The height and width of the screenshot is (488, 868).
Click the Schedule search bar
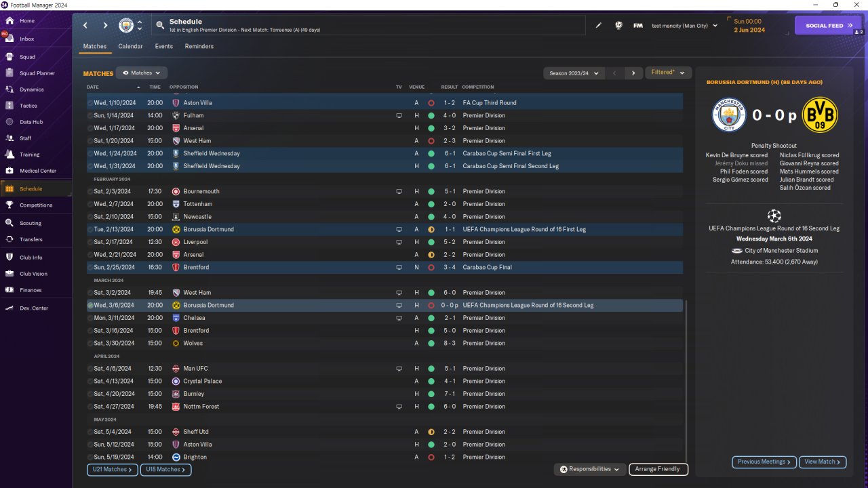click(x=368, y=26)
